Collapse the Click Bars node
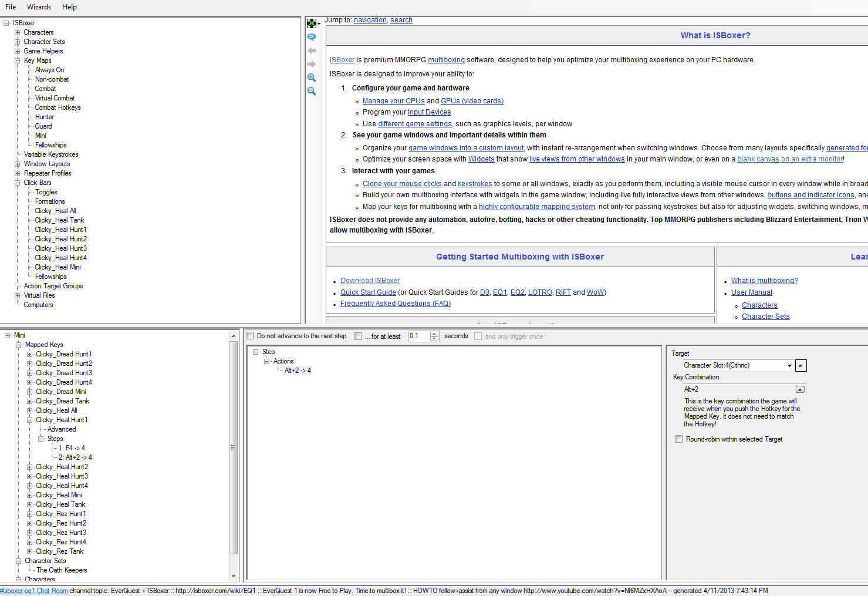 coord(18,183)
